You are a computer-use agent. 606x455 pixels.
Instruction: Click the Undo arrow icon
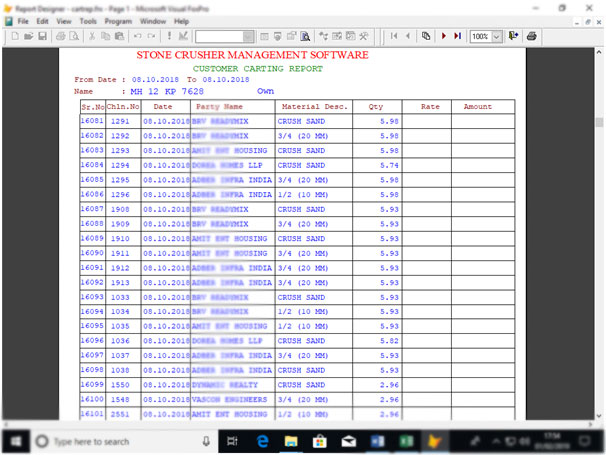point(137,36)
